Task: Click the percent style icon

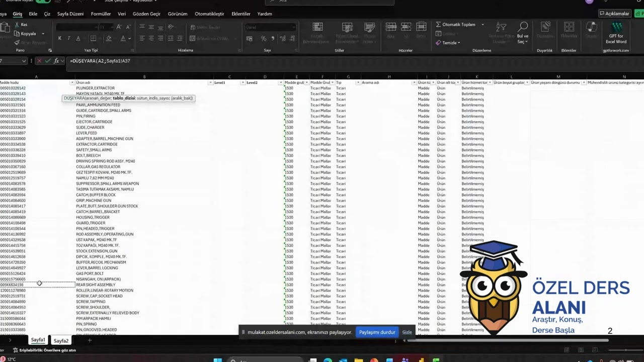Action: [x=263, y=38]
